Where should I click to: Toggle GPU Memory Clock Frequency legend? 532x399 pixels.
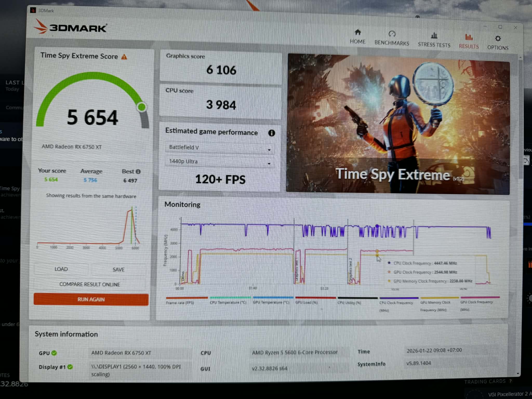(435, 303)
